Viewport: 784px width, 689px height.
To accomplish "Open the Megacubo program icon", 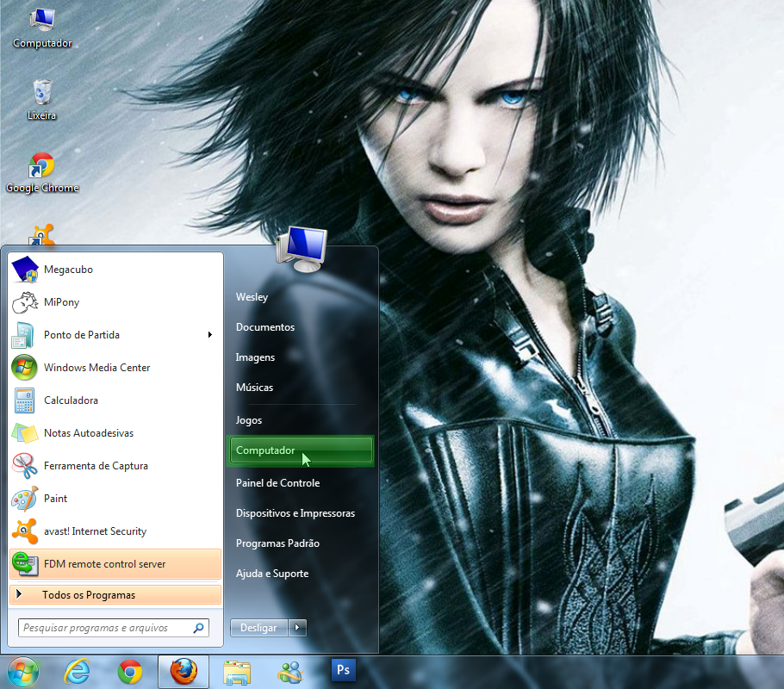I will [x=25, y=270].
